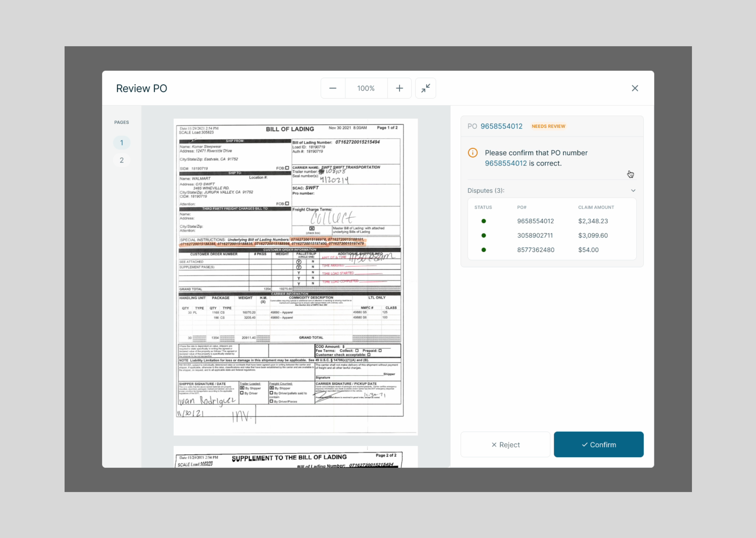756x538 pixels.
Task: Select dispute row with $3,099.60 claim
Action: (552, 236)
